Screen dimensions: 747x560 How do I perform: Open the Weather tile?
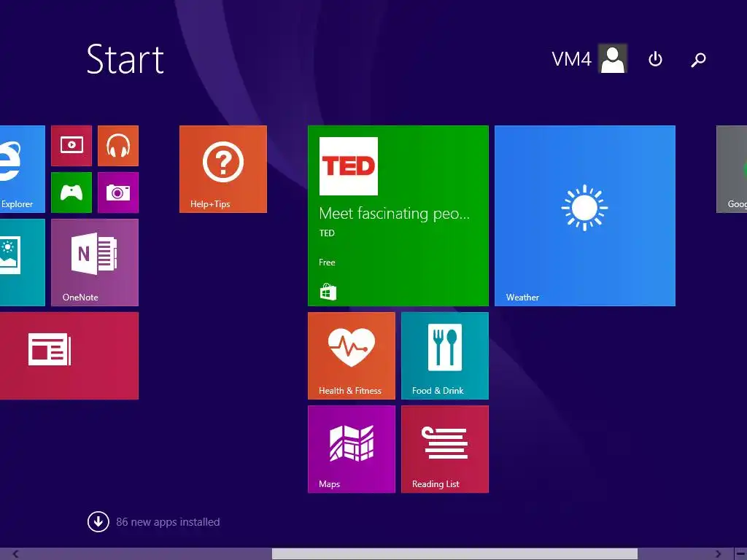point(585,216)
